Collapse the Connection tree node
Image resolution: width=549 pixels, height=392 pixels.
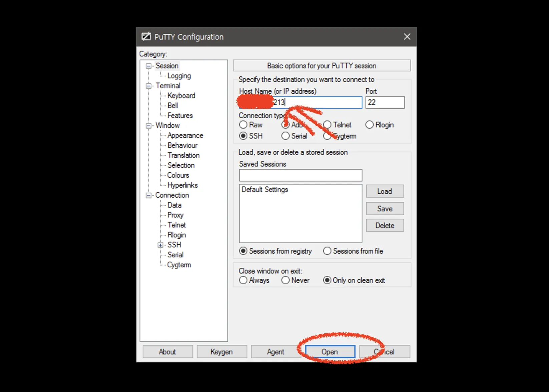point(148,195)
